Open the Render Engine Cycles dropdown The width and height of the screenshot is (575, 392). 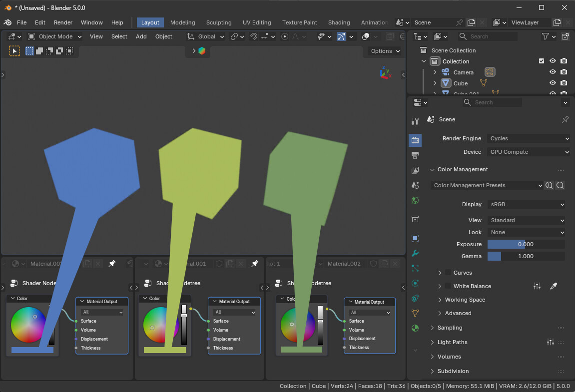(x=529, y=138)
